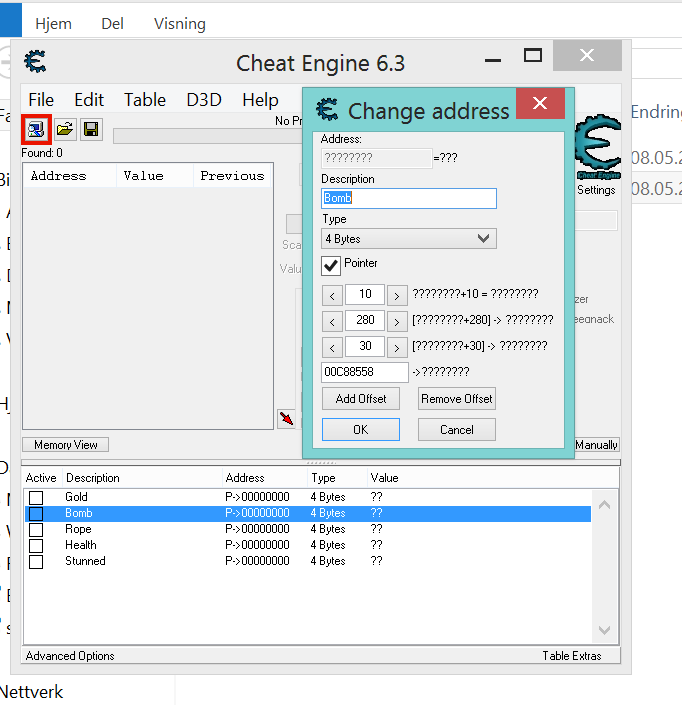
Task: Decrease the 10 offset with left arrow
Action: tap(332, 295)
